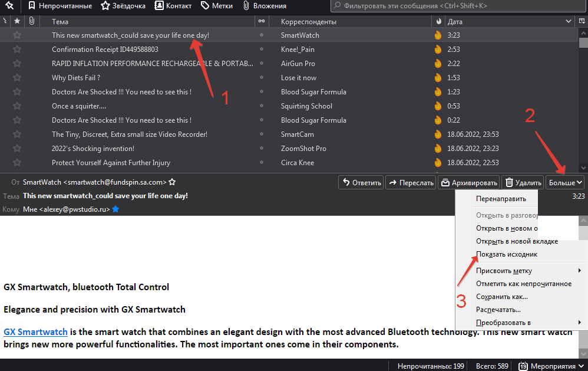The height and width of the screenshot is (371, 588).
Task: Toggle junk flame on Knee!_Pain 2:53 row
Action: click(x=438, y=49)
